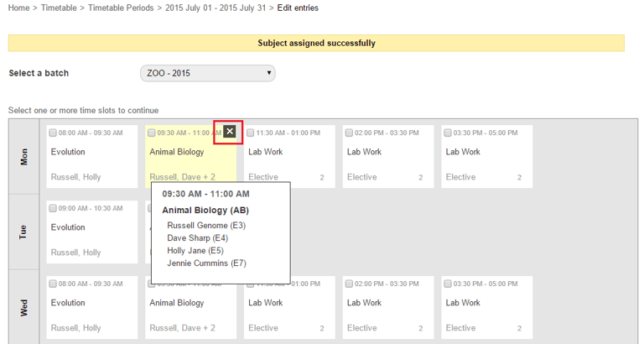Image resolution: width=644 pixels, height=344 pixels.
Task: Remove the Monday Animal Biology entry
Action: click(x=230, y=132)
